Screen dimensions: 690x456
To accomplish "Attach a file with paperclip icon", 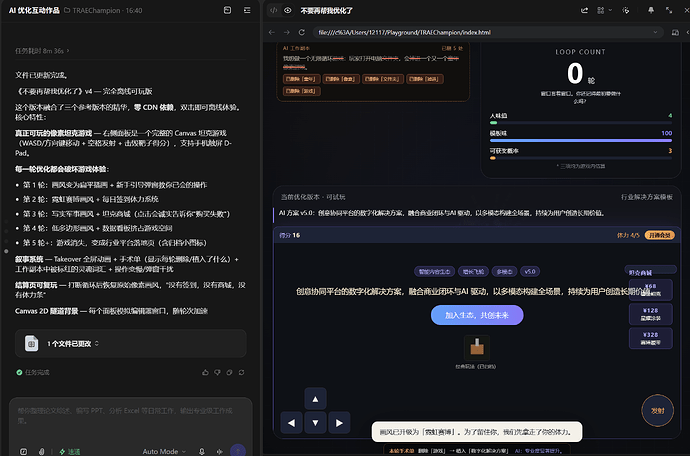I will click(x=41, y=451).
